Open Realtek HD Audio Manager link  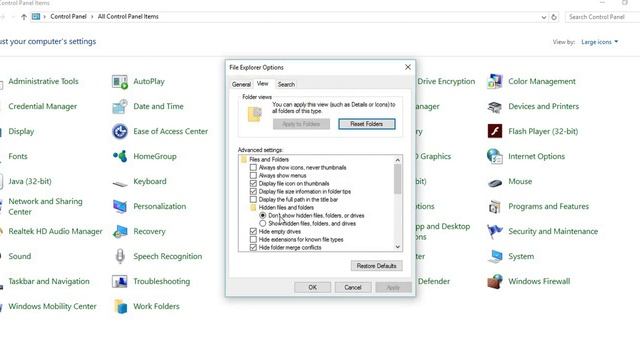56,231
